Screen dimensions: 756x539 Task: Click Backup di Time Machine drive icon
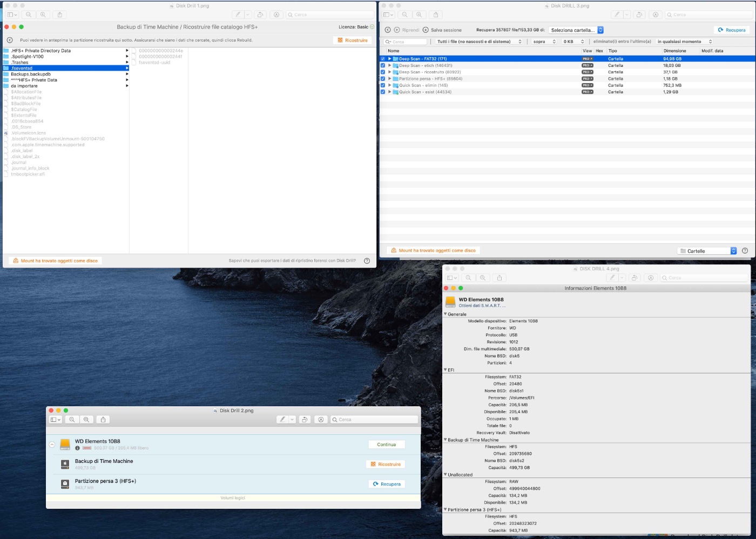coord(65,464)
